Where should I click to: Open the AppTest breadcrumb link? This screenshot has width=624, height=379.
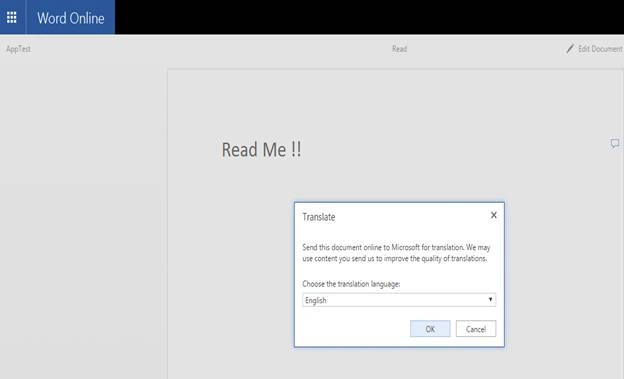18,49
